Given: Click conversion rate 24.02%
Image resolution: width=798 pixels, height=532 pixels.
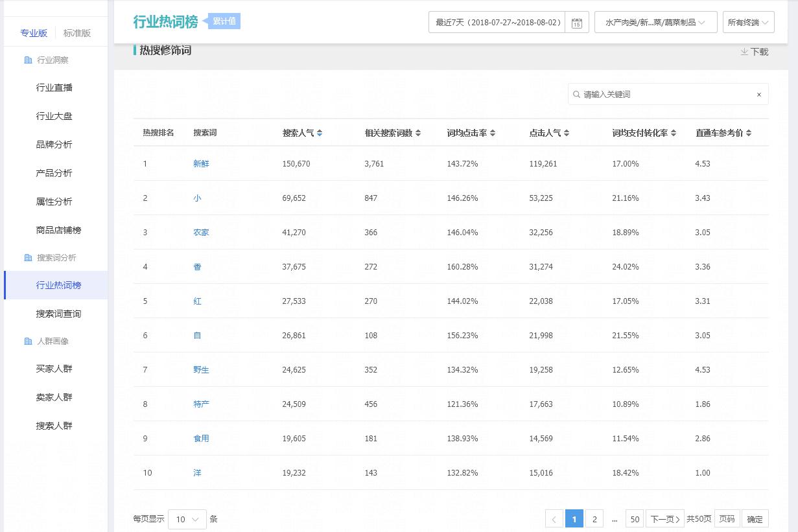Looking at the screenshot, I should point(626,267).
